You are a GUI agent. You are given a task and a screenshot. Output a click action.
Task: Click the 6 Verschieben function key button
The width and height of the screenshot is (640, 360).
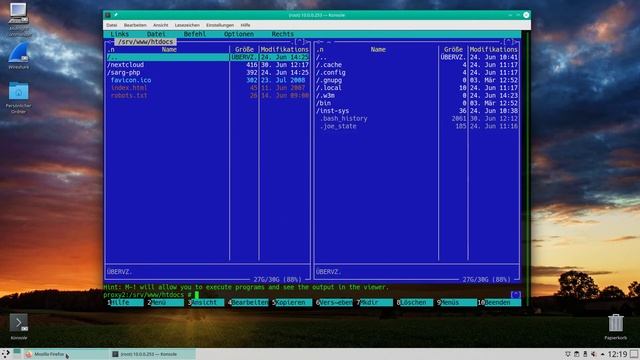tap(334, 302)
